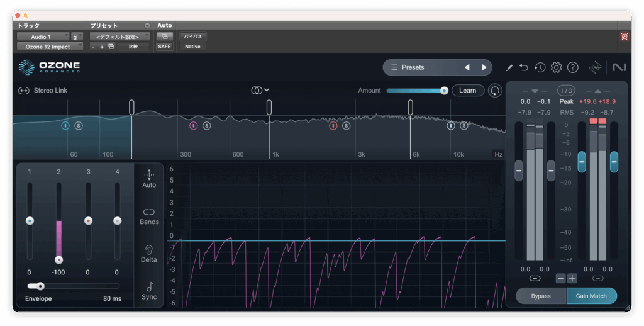
Task: Open the Ozone settings gear
Action: click(x=556, y=67)
